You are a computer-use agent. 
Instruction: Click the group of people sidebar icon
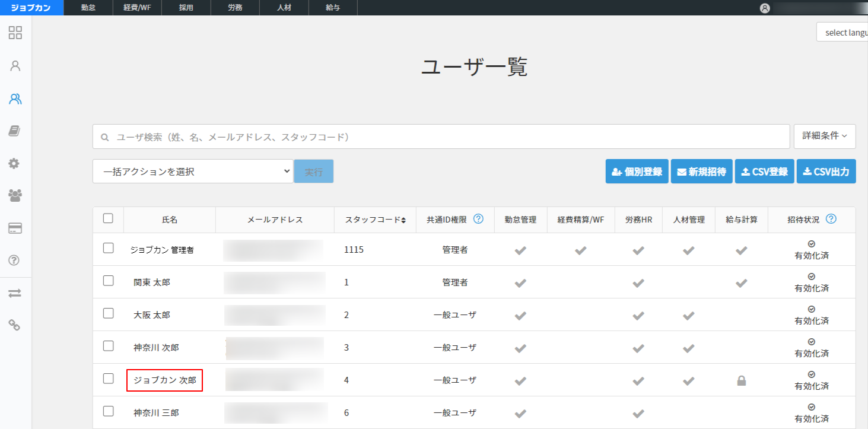[x=15, y=195]
